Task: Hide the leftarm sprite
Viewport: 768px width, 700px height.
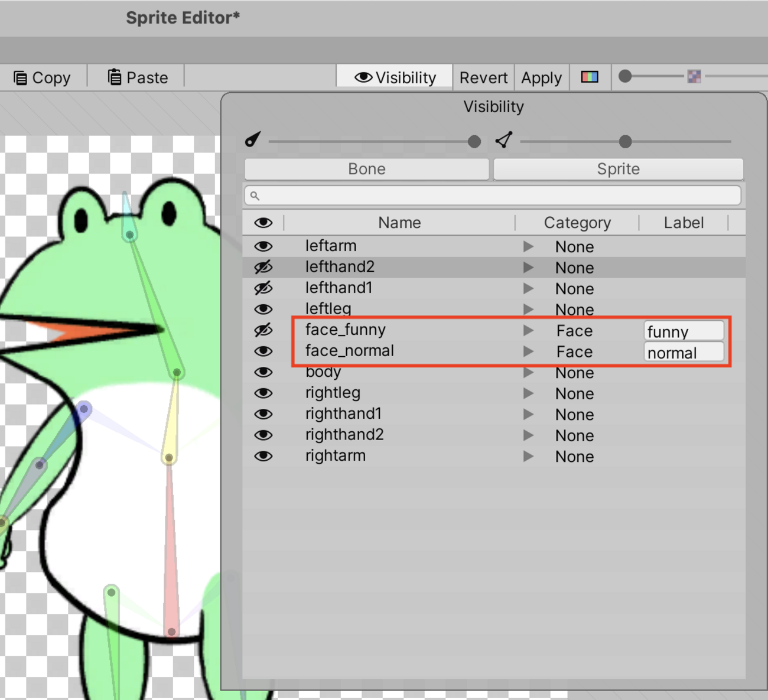Action: coord(263,246)
